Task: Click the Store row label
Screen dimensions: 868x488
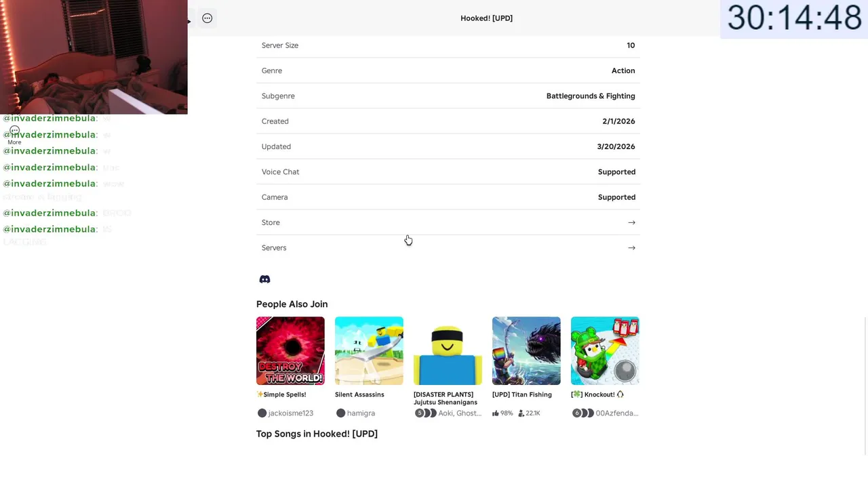Action: click(271, 222)
